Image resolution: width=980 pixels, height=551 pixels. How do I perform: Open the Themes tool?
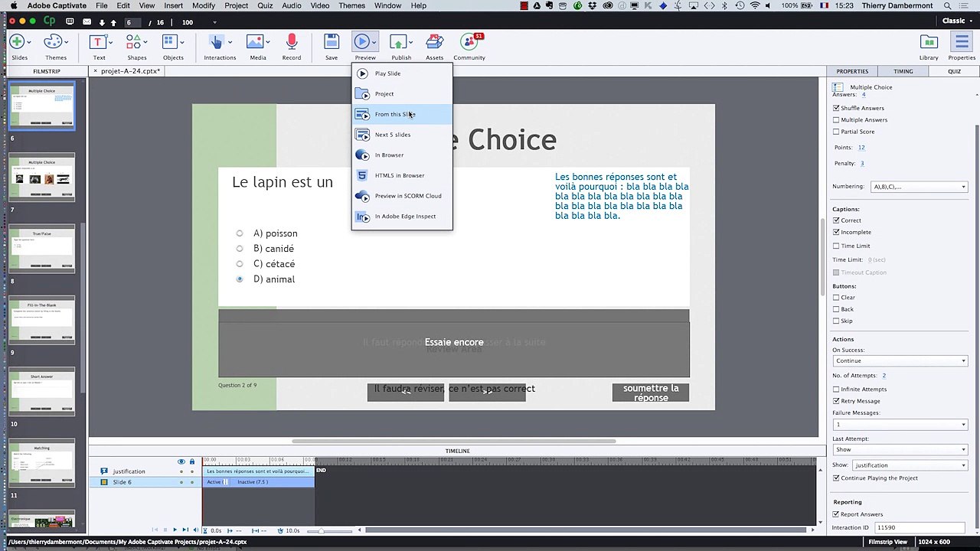[53, 42]
